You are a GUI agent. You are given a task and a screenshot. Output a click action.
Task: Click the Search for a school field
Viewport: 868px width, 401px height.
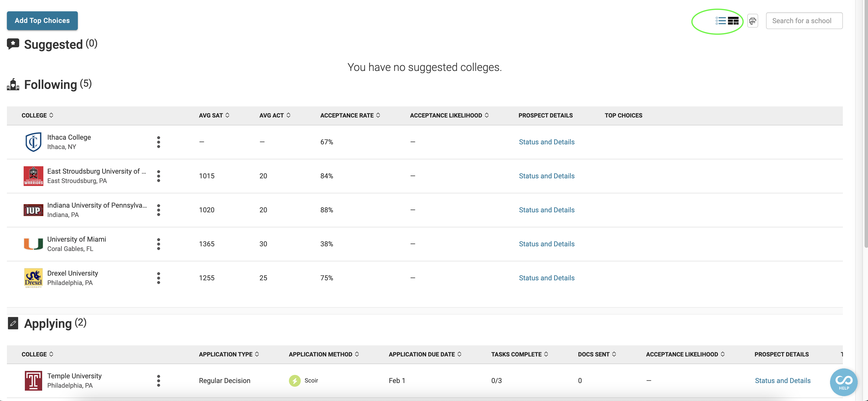(804, 21)
